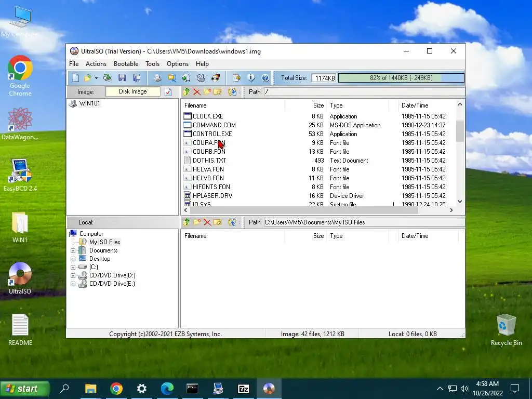Click the image property checkmark icon beside Disk Image
This screenshot has width=532, height=399.
tap(168, 92)
